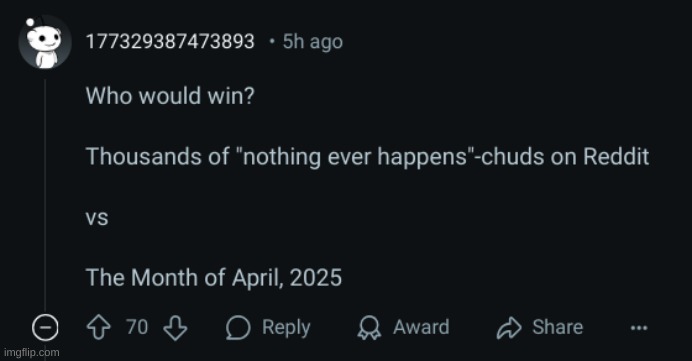Open user 177329387473893's profile
Viewport: 692px width, 361px height.
pos(170,41)
